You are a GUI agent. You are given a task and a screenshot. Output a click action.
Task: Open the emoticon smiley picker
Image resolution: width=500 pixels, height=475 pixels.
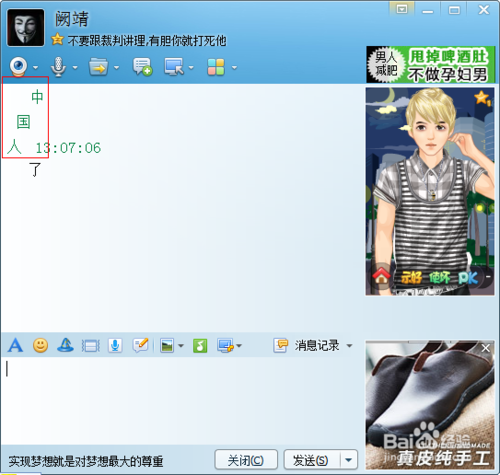click(40, 345)
